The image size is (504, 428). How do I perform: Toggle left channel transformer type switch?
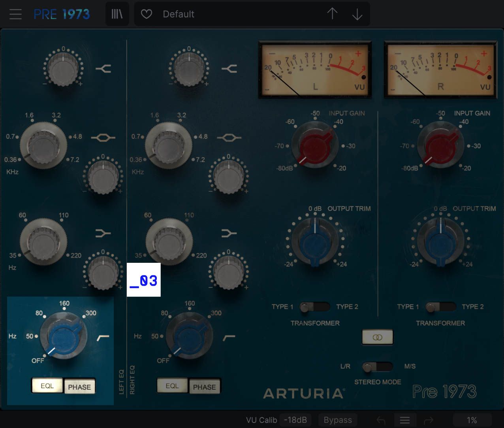pos(314,307)
